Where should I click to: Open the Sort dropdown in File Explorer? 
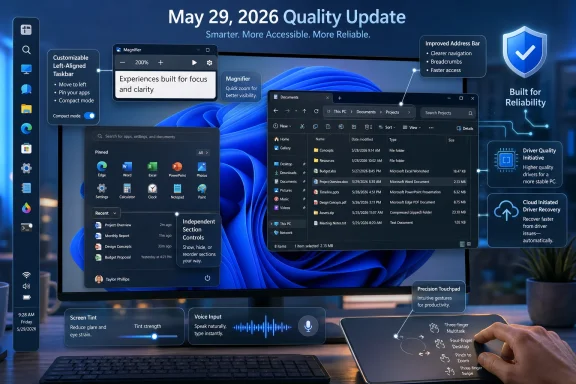coord(386,128)
